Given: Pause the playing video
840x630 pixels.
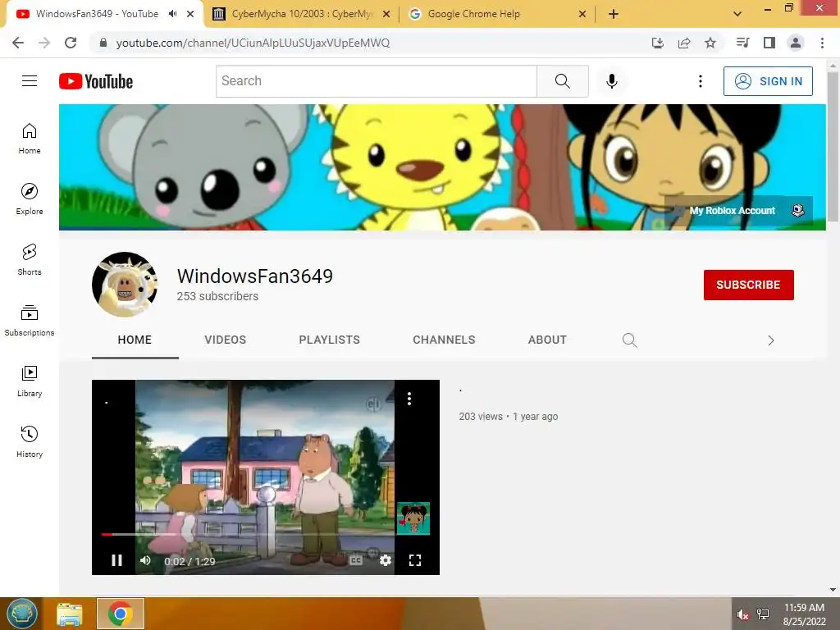Looking at the screenshot, I should pyautogui.click(x=116, y=560).
